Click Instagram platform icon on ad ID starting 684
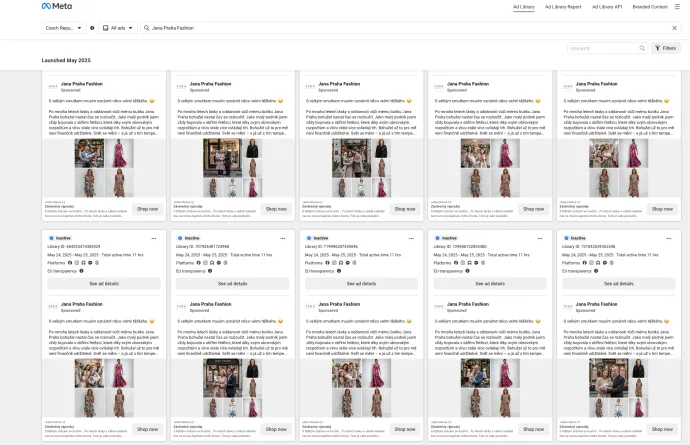Screen dimensions: 690x445 [x=77, y=263]
